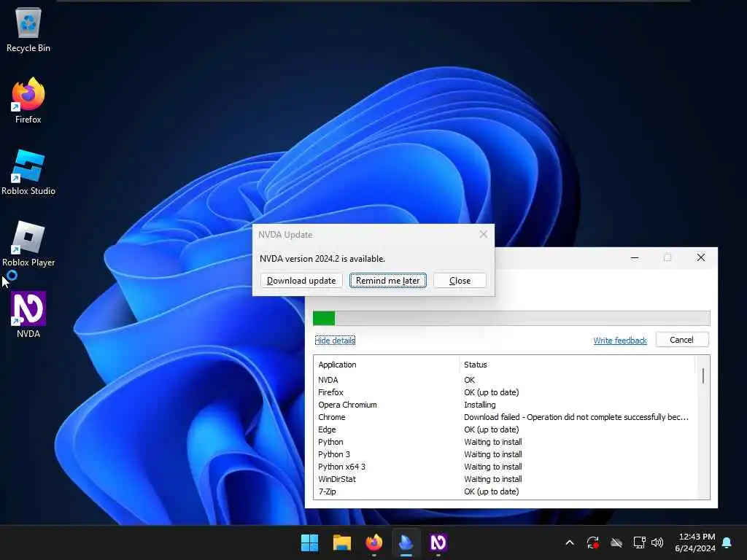Open the volume control tray icon
This screenshot has width=747, height=560.
click(657, 542)
